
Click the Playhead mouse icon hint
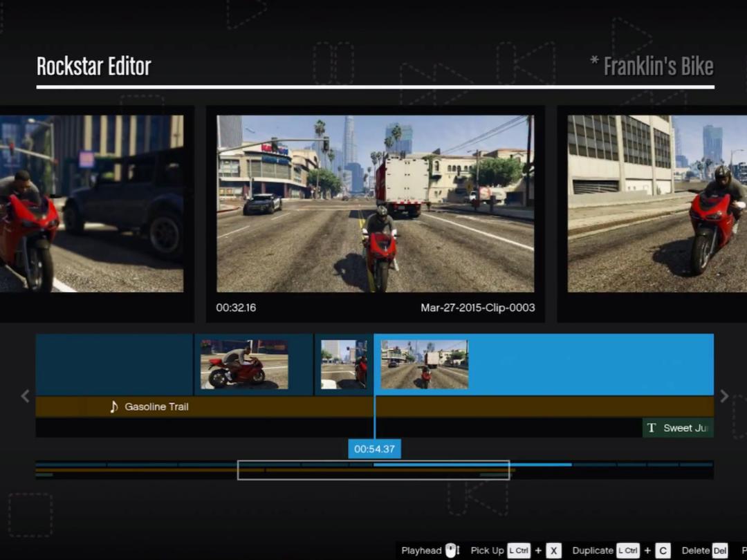click(x=452, y=550)
